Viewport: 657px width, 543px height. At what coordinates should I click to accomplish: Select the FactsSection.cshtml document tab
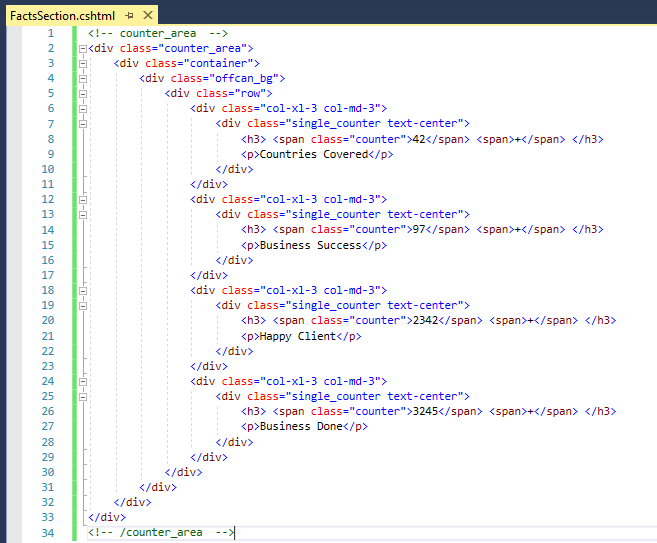point(62,15)
